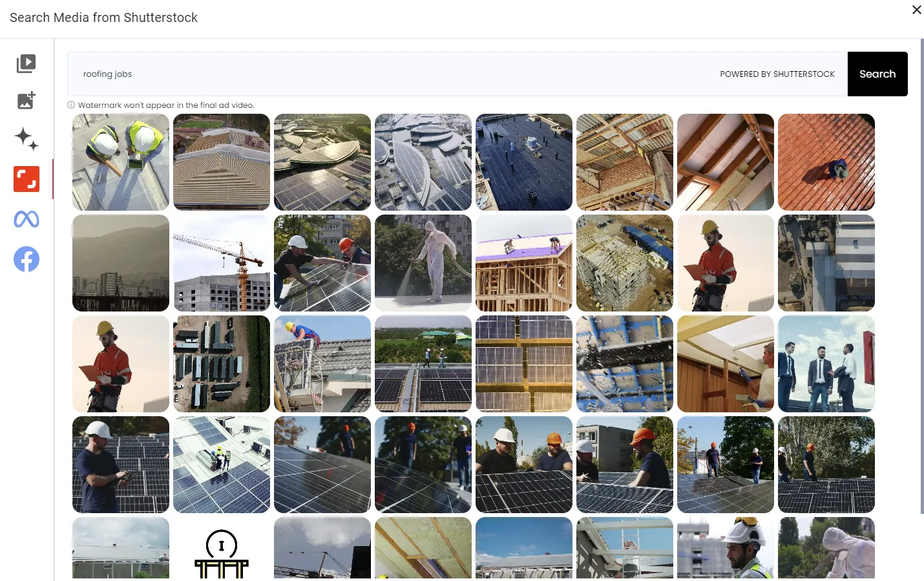Image resolution: width=924 pixels, height=581 pixels.
Task: Select the aerial building under construction thumbnail
Action: coord(625,263)
